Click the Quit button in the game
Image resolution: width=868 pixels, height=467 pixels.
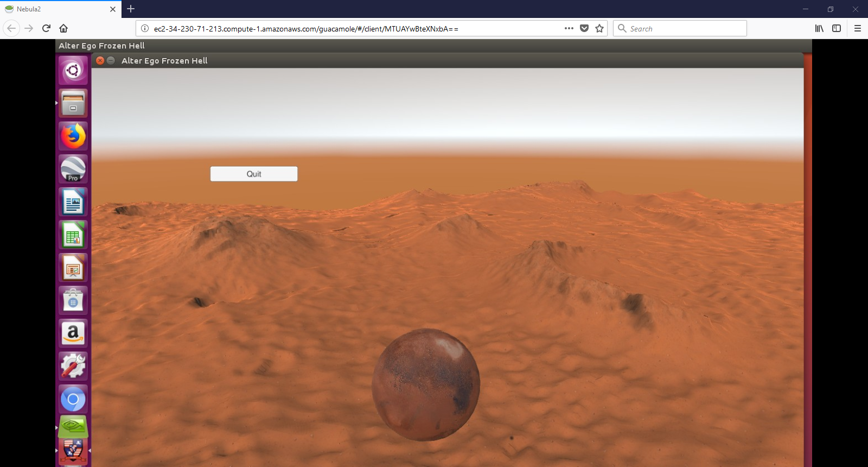pos(254,174)
